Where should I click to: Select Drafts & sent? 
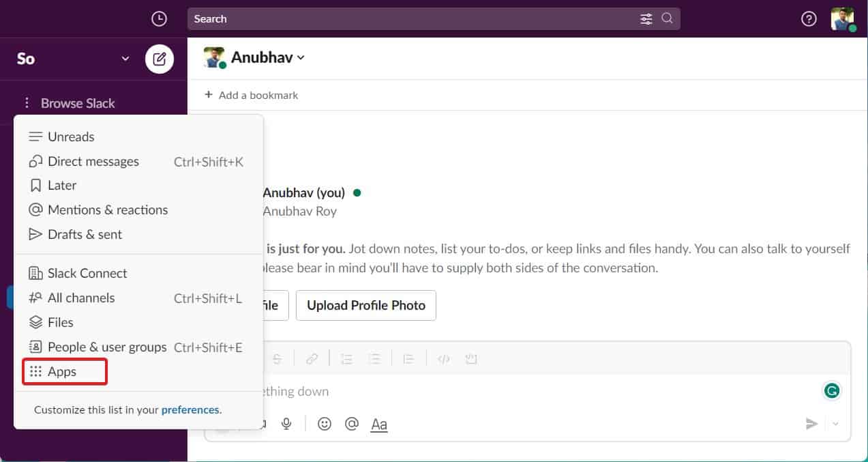point(138,234)
